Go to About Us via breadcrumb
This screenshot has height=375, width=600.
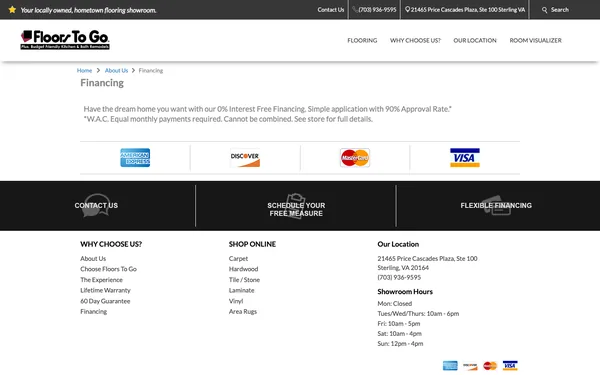116,70
